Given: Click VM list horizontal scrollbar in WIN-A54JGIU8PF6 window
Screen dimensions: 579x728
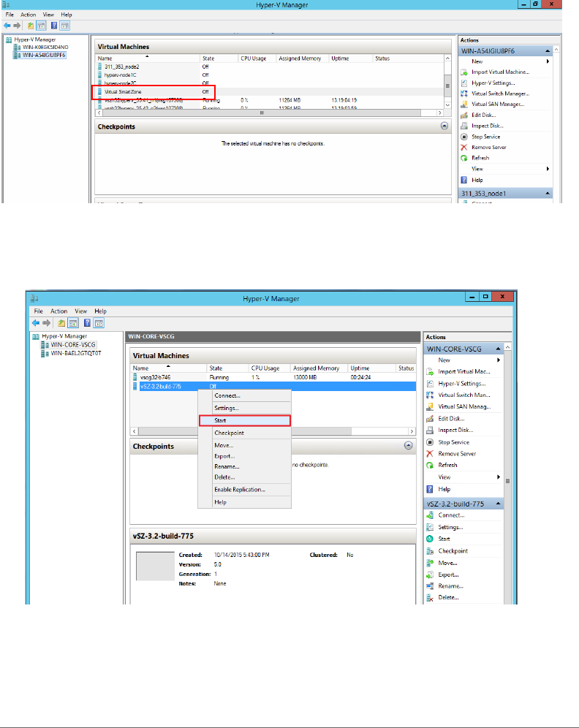Looking at the screenshot, I should point(262,113).
